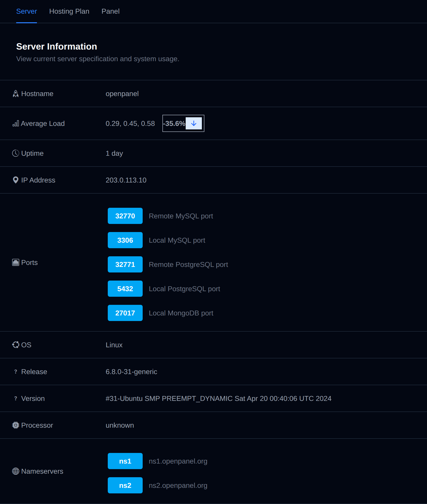Click the Processor chip icon

tap(16, 425)
